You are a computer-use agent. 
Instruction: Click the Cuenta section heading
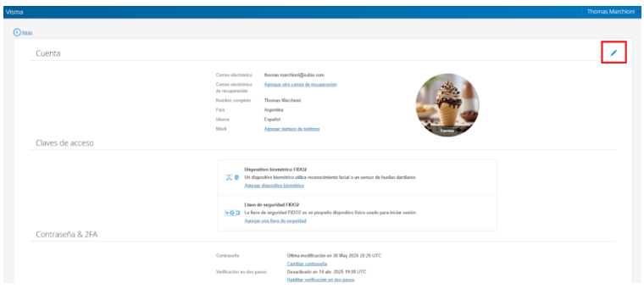click(48, 53)
